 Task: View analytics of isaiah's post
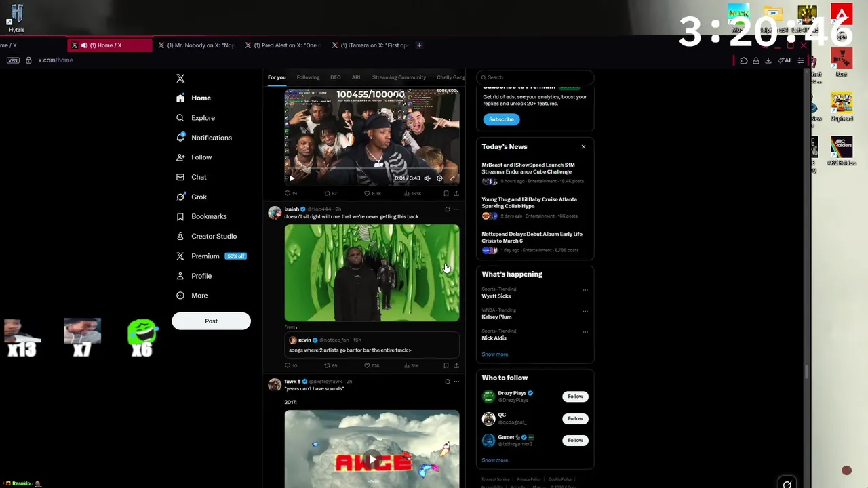411,366
